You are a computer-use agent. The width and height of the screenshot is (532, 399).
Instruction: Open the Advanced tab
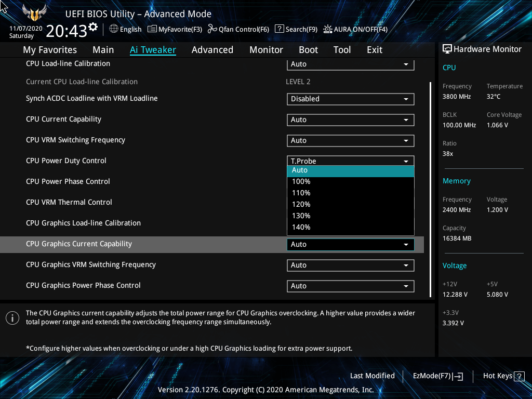[x=212, y=50]
